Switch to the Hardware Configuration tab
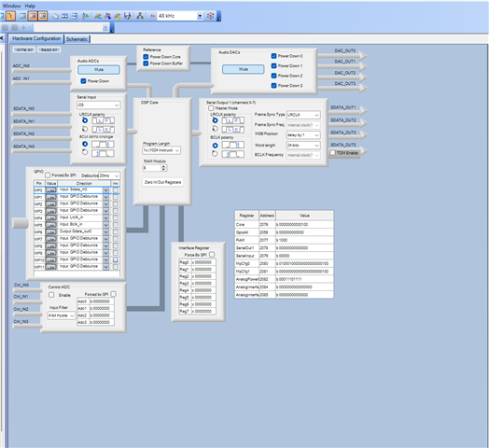The width and height of the screenshot is (489, 448). point(36,38)
